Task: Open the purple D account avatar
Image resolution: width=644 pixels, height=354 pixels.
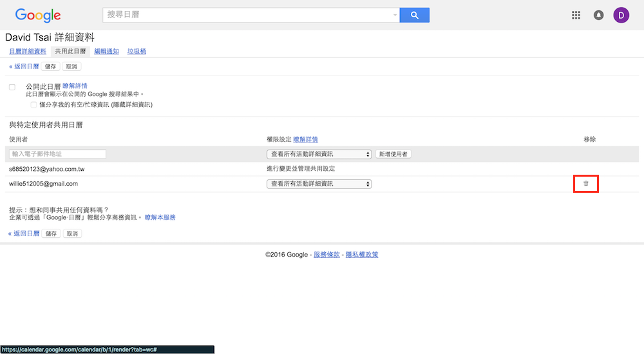Action: pyautogui.click(x=621, y=15)
